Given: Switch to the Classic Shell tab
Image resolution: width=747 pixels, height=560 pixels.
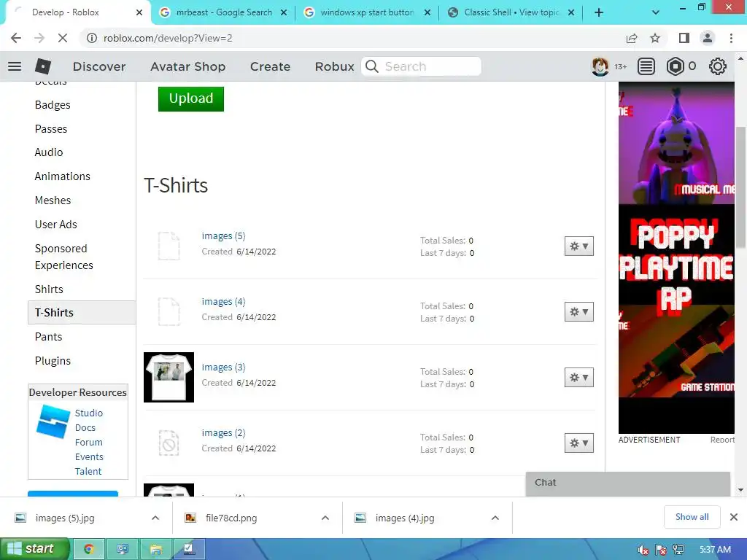Looking at the screenshot, I should 511,13.
